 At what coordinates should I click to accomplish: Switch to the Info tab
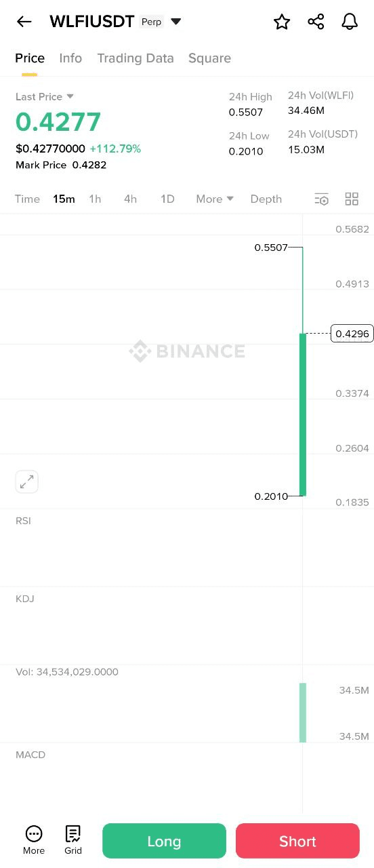70,58
